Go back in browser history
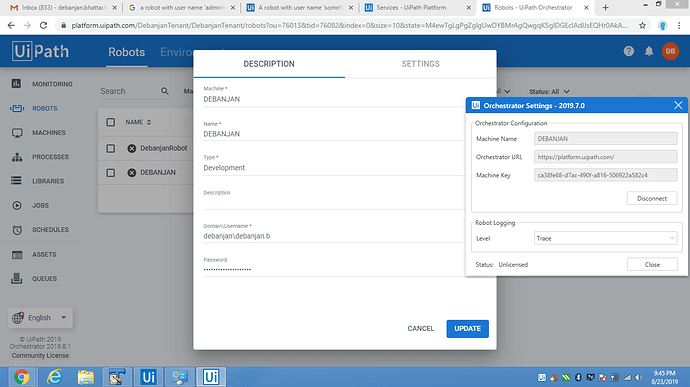Screen dimensions: 690x387 [11, 26]
